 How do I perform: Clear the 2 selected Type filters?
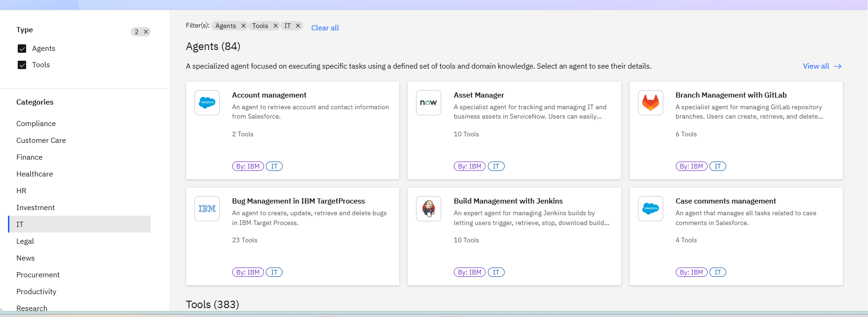click(146, 32)
